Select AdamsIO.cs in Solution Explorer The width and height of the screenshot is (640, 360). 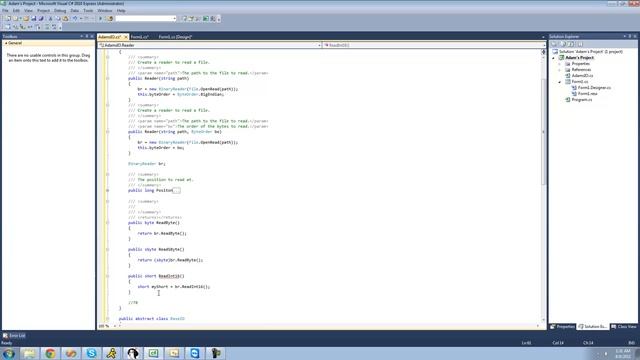(x=582, y=76)
